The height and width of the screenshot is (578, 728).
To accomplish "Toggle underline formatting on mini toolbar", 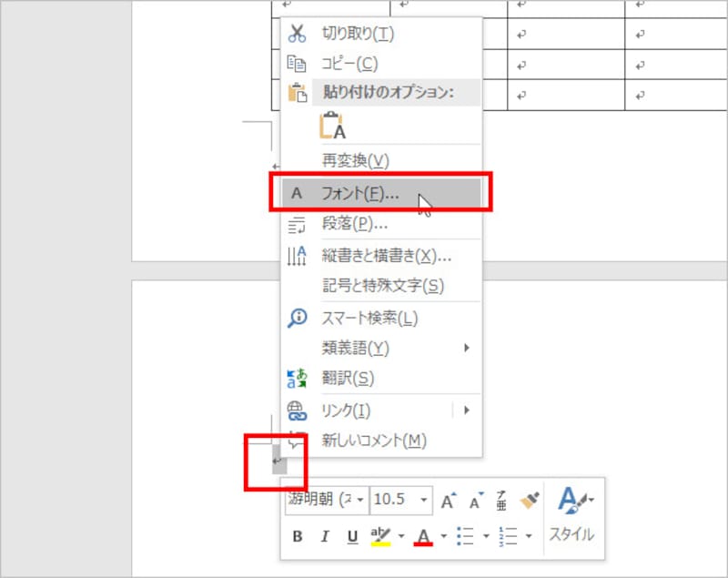I will click(351, 536).
